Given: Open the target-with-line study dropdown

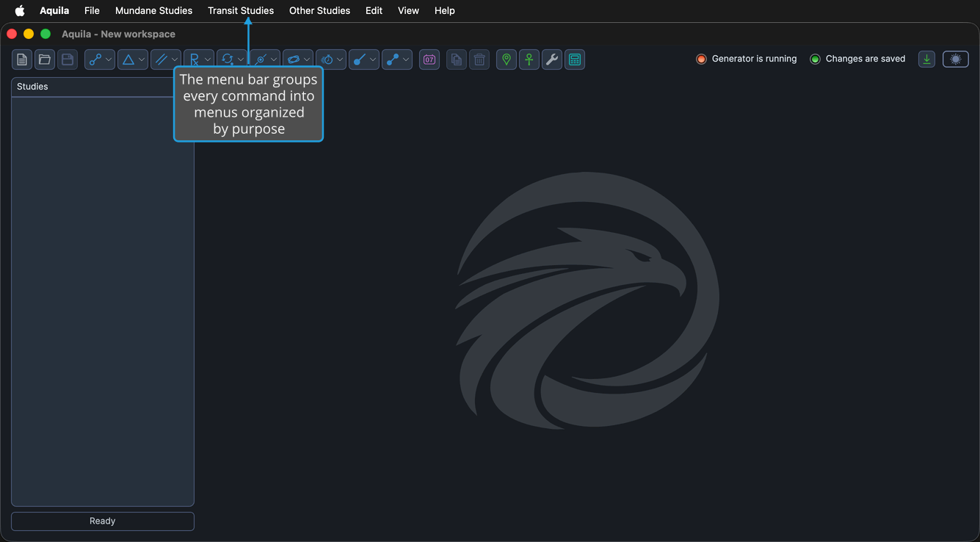Looking at the screenshot, I should coord(265,59).
